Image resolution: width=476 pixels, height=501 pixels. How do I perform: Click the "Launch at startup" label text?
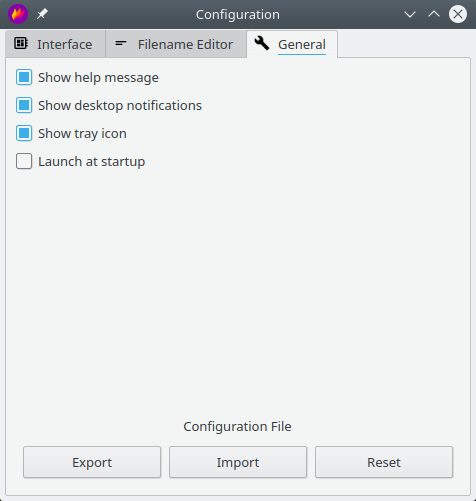click(92, 162)
